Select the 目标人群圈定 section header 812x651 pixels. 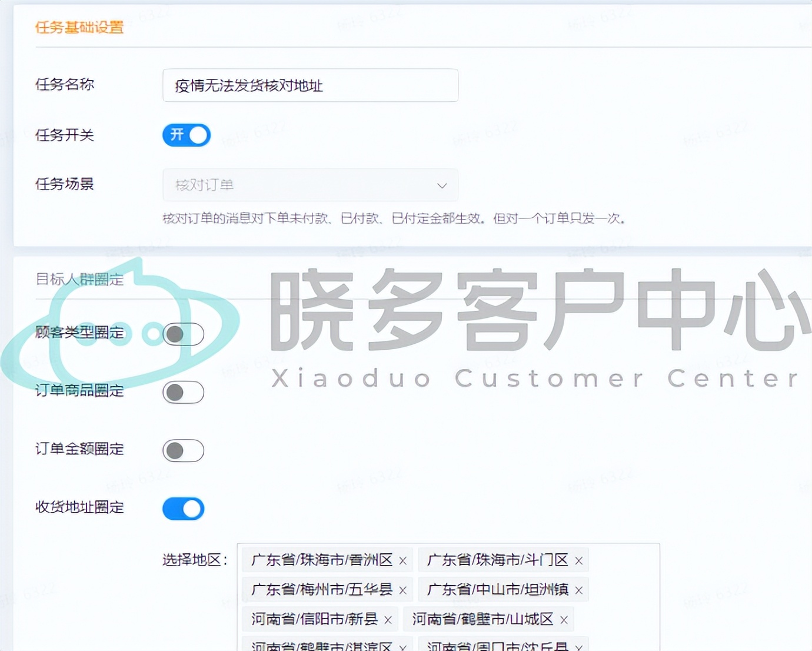pos(79,280)
